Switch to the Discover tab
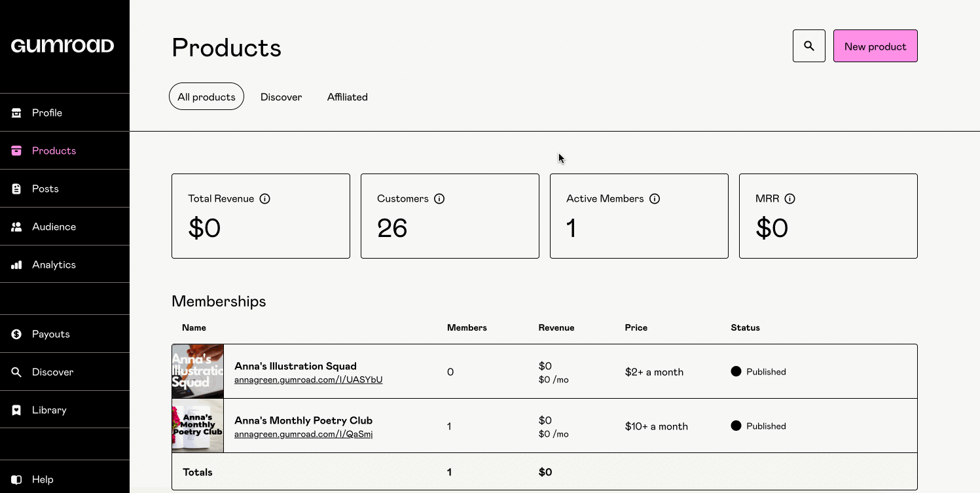Viewport: 980px width, 493px height. (x=281, y=97)
